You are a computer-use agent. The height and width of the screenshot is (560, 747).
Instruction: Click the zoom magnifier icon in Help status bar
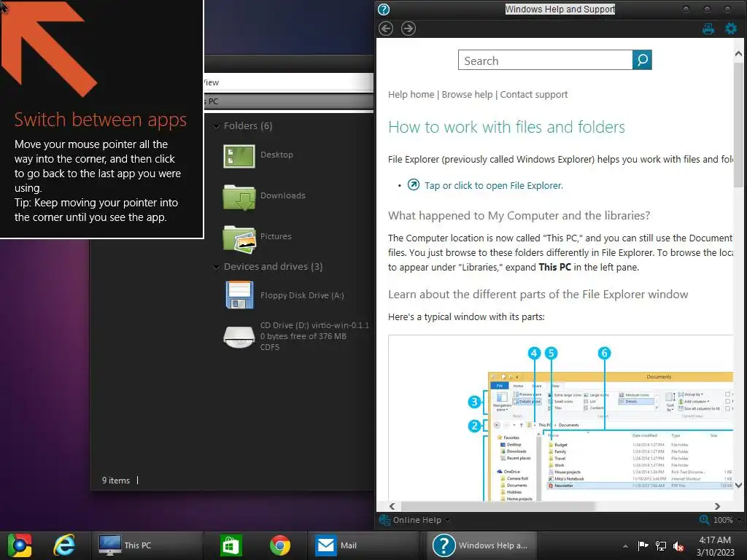(704, 519)
